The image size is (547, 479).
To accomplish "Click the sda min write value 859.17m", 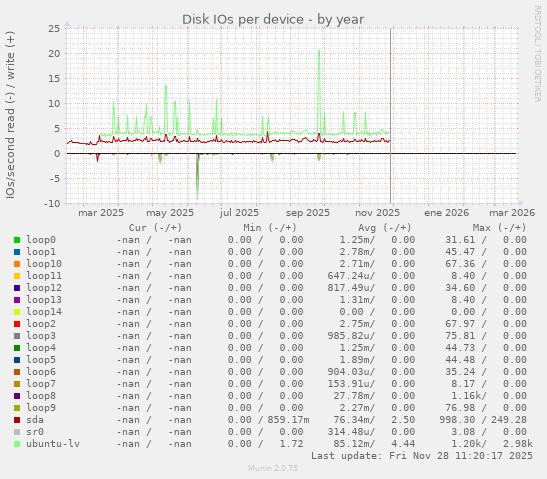I will click(289, 420).
